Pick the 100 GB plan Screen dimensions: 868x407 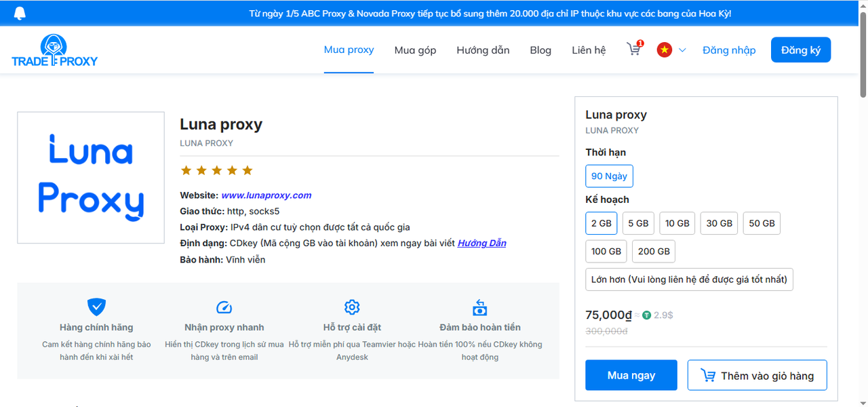click(x=606, y=251)
